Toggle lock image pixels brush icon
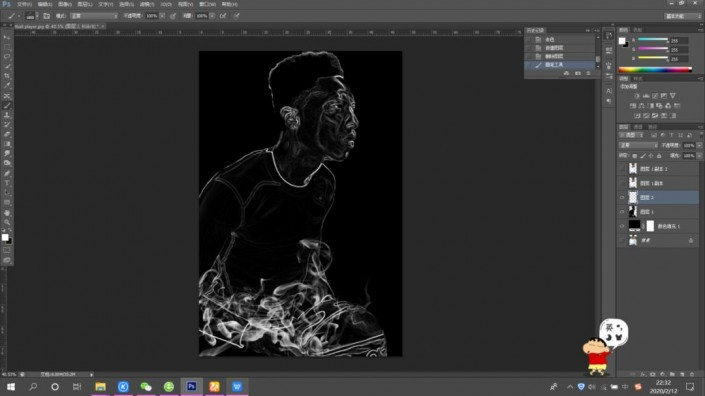The height and width of the screenshot is (396, 705). [x=643, y=156]
